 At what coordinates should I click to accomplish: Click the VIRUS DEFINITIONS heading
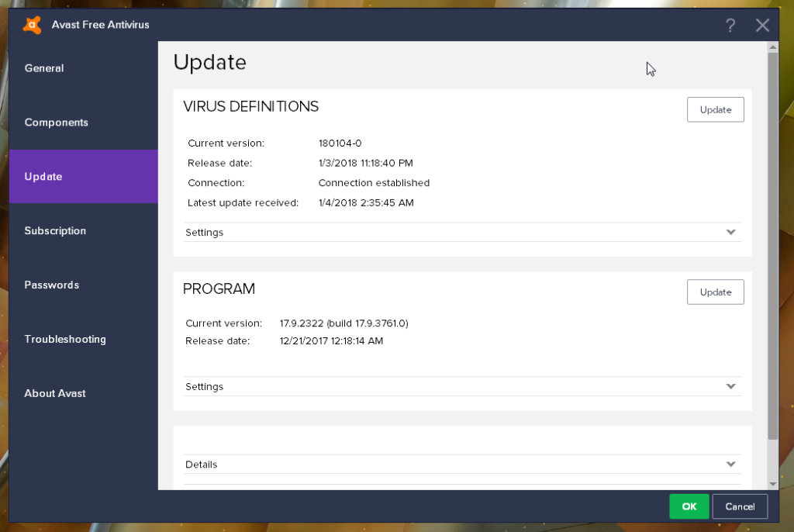coord(250,106)
